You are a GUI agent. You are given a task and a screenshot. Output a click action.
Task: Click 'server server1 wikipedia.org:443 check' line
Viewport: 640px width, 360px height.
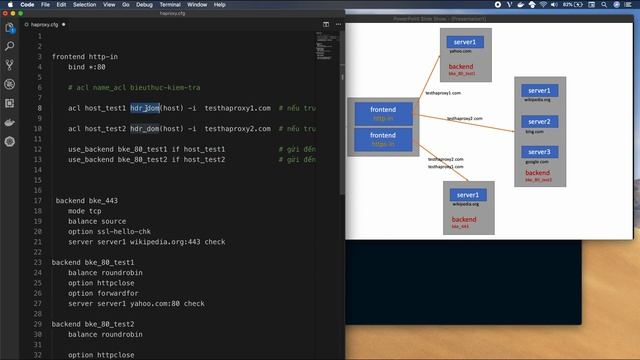coord(147,242)
